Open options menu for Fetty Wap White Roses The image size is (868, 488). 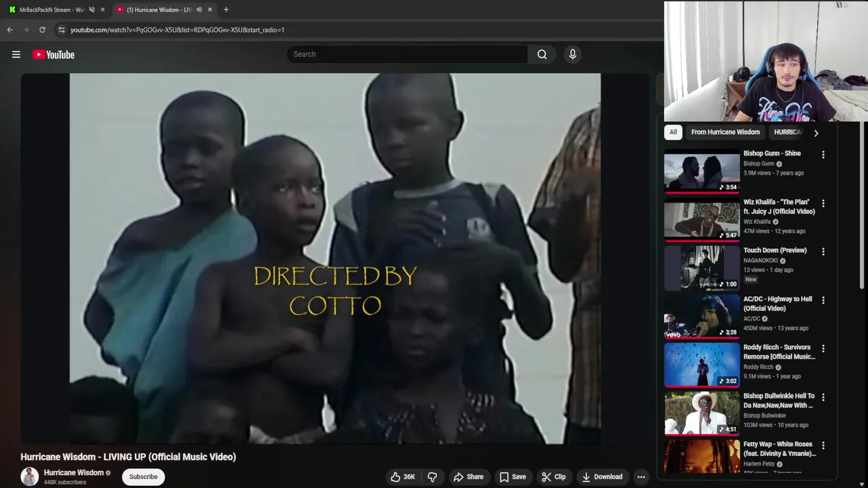pos(823,445)
